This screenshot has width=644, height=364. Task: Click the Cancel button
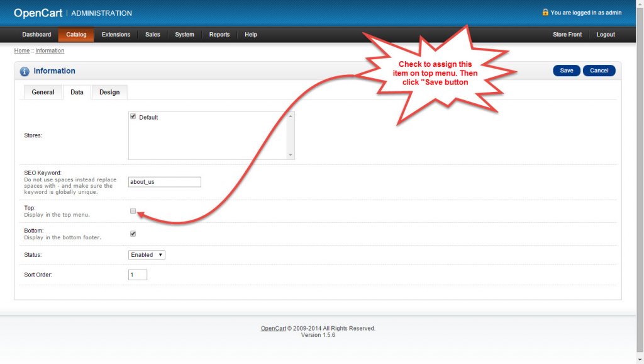599,71
